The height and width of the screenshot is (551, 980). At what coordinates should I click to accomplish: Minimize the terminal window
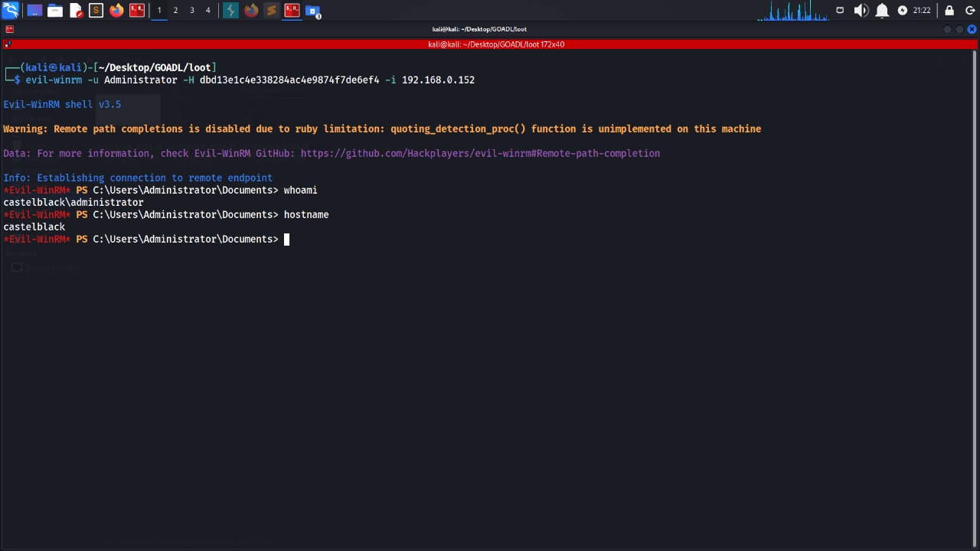[947, 29]
